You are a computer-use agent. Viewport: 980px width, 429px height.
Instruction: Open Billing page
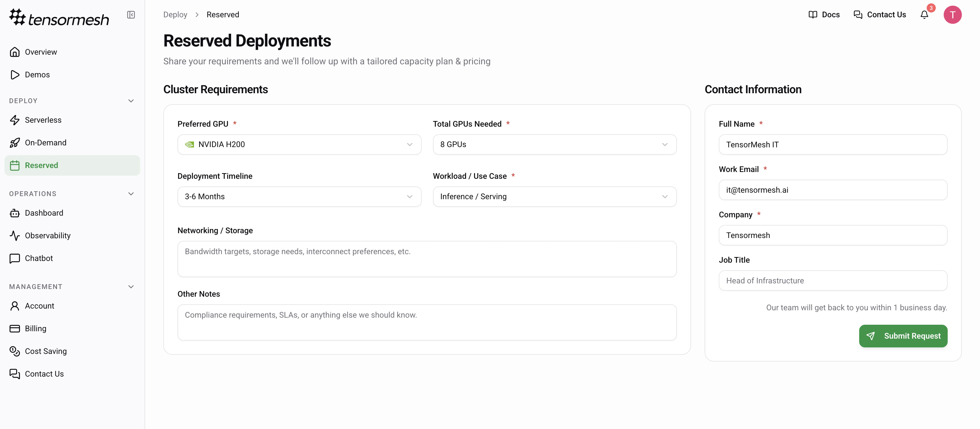coord(72,329)
